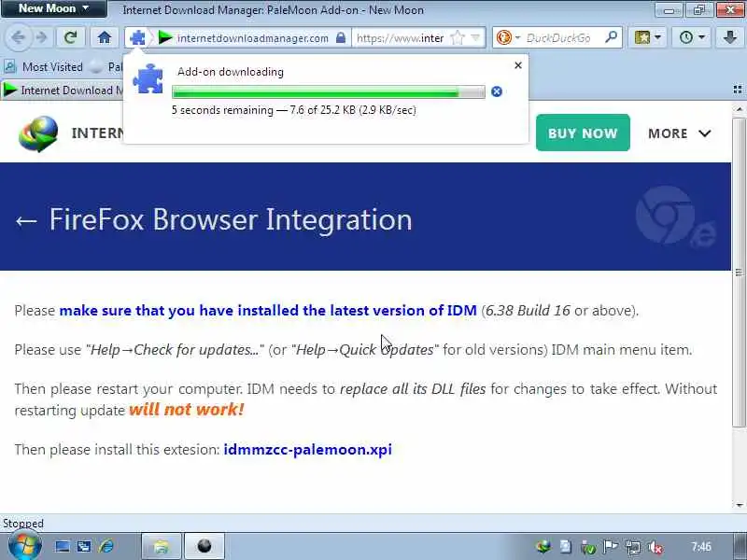Expand the MORE menu
This screenshot has width=747, height=560.
pyautogui.click(x=680, y=133)
